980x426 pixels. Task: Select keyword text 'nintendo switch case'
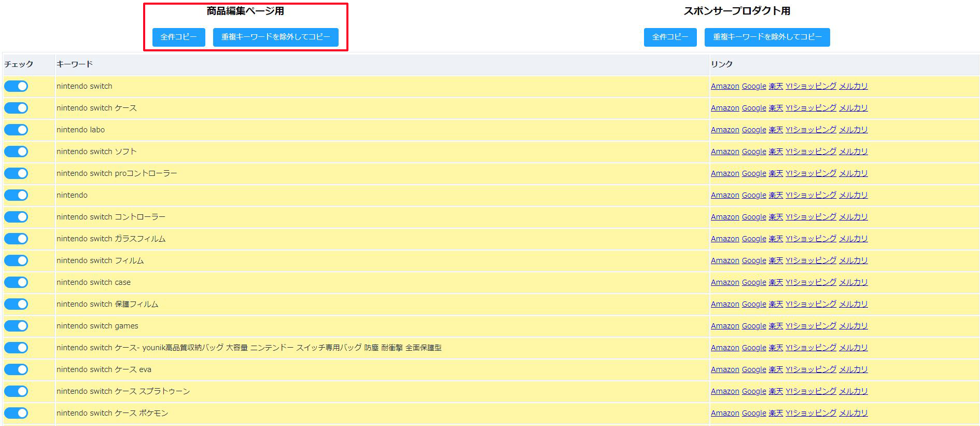[x=93, y=282]
